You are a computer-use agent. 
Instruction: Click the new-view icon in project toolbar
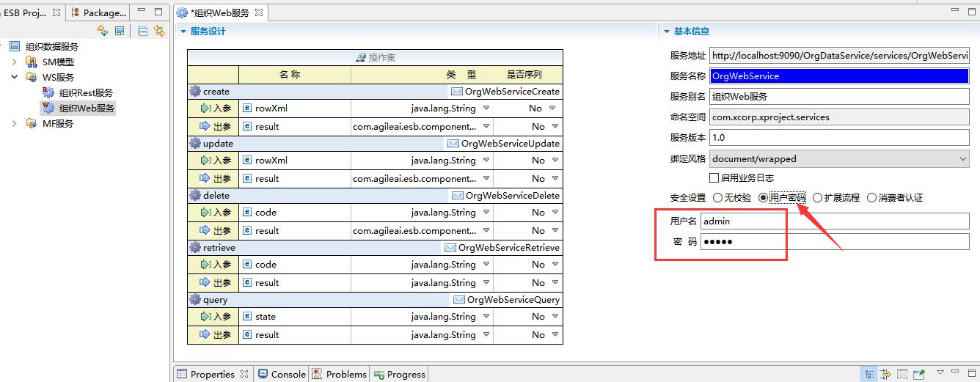tap(120, 31)
